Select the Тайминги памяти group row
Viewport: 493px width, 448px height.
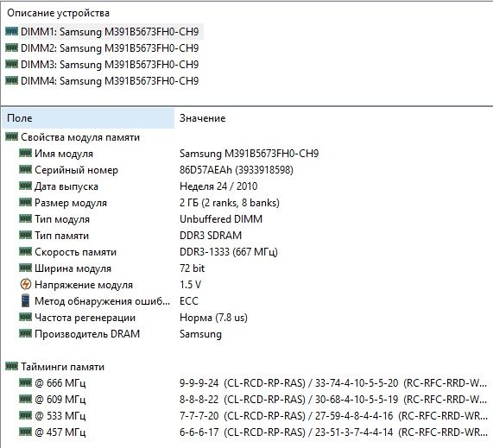(62, 367)
